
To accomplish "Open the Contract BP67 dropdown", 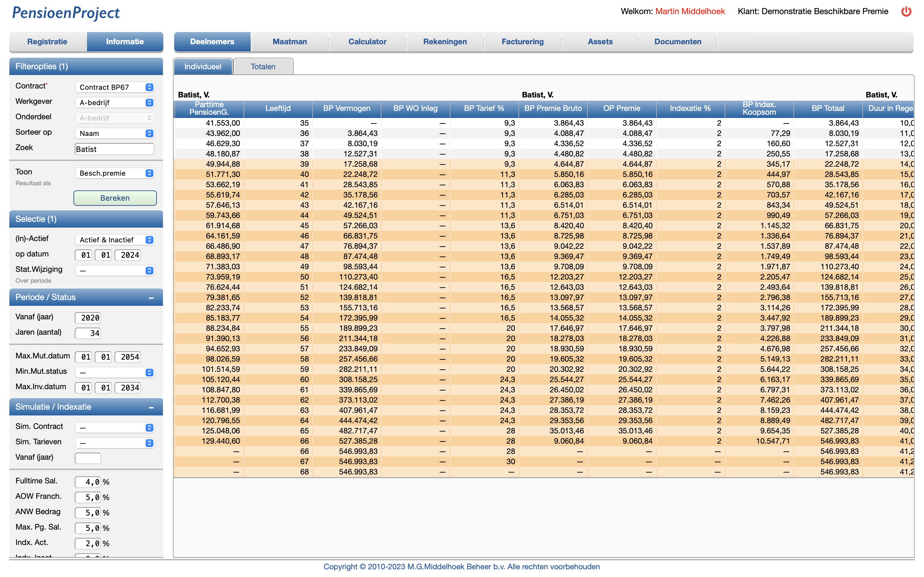I will pyautogui.click(x=115, y=88).
